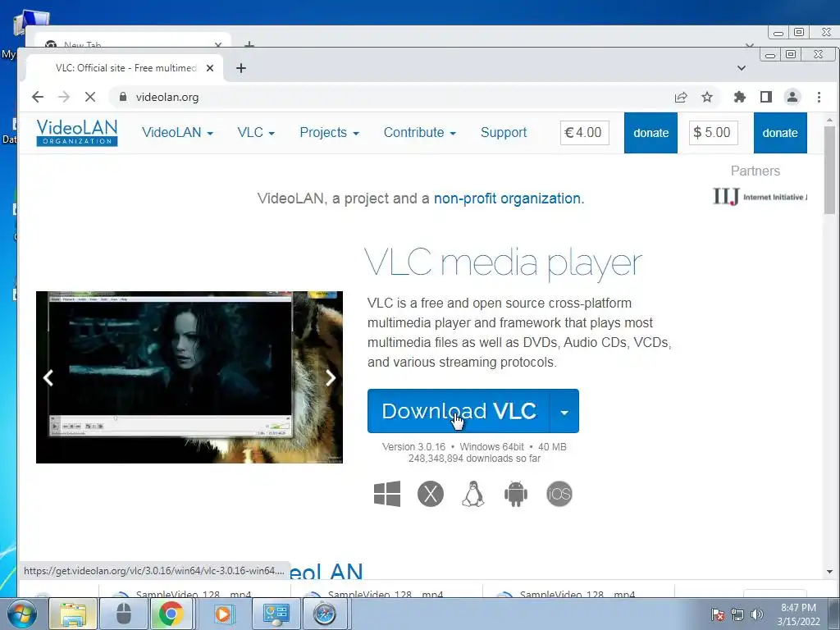Expand the Projects nav menu
Viewport: 840px width, 630px height.
click(x=329, y=132)
